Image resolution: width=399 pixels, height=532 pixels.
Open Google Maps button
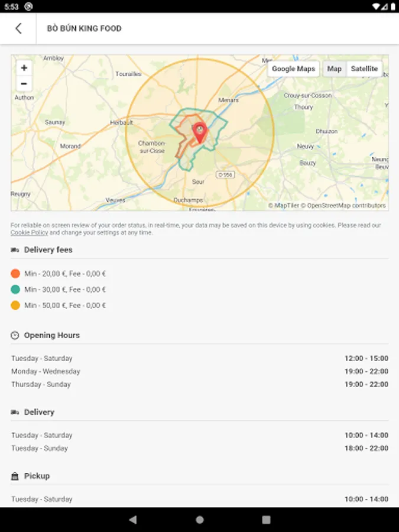pyautogui.click(x=293, y=69)
